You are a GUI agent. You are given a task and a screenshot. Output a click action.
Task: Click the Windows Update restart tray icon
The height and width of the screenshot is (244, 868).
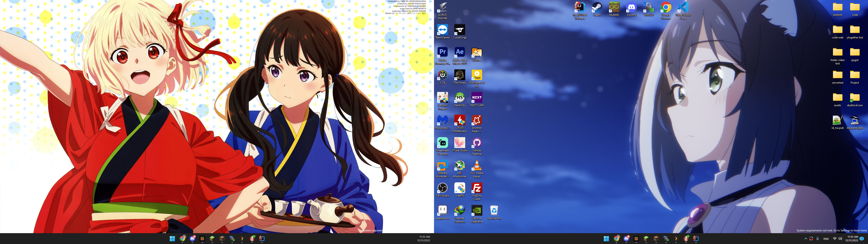(x=811, y=239)
